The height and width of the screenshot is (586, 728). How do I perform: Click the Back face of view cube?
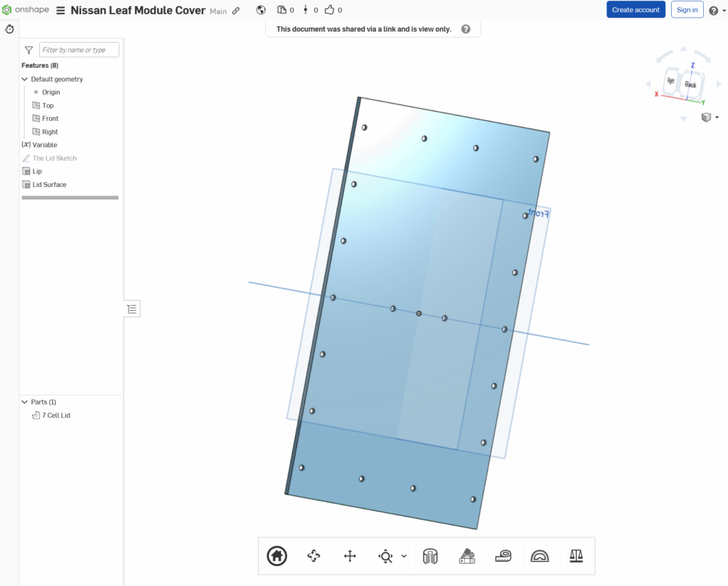tap(690, 84)
